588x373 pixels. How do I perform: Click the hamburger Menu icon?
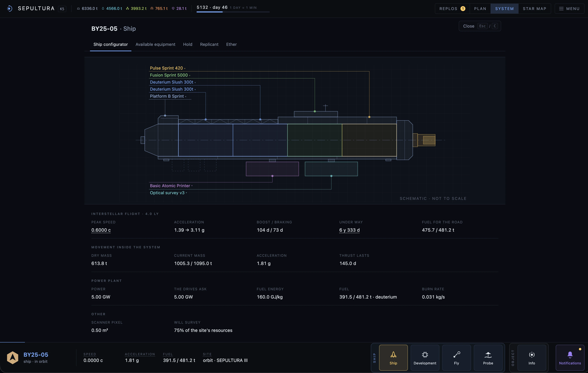561,9
